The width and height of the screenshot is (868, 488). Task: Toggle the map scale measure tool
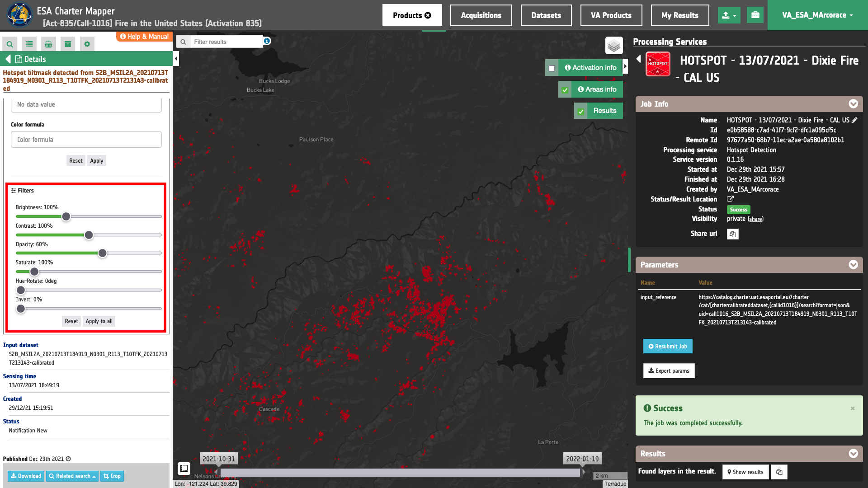coord(184,469)
